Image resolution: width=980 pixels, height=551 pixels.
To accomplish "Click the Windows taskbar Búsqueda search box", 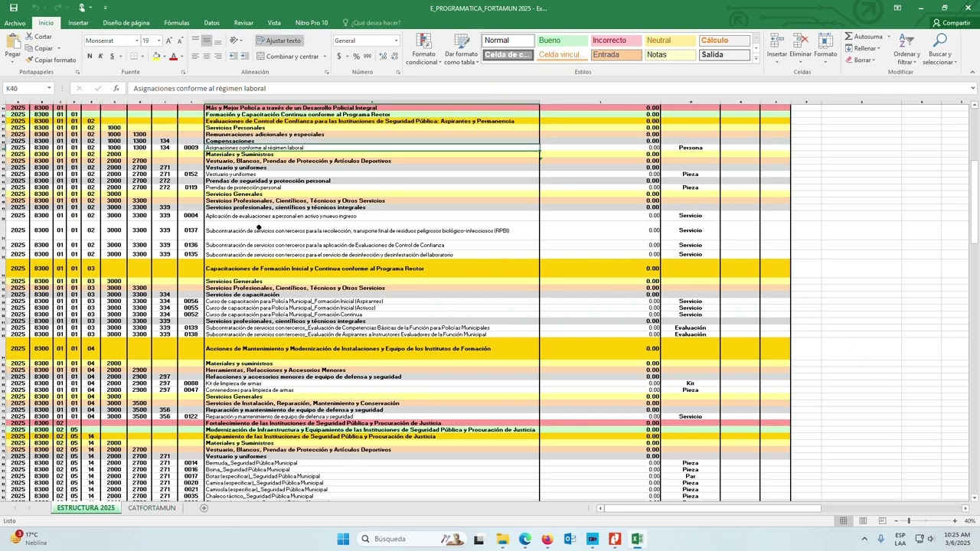I will tap(410, 539).
